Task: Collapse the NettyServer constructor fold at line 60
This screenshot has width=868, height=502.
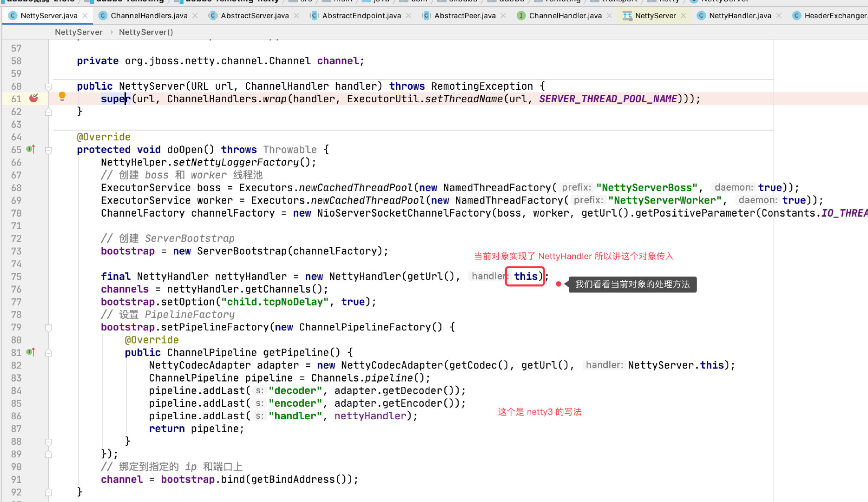Action: click(x=48, y=86)
